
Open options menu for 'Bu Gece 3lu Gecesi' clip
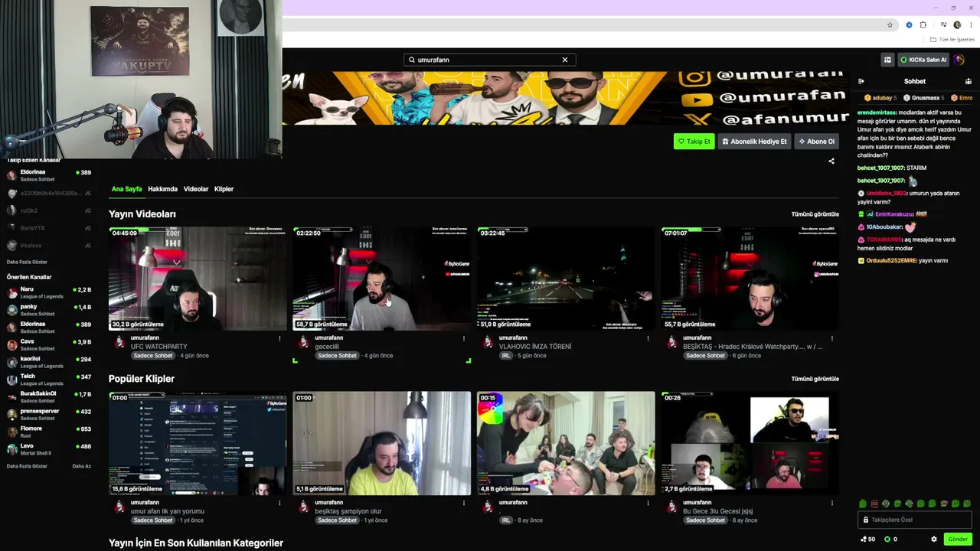pos(831,503)
